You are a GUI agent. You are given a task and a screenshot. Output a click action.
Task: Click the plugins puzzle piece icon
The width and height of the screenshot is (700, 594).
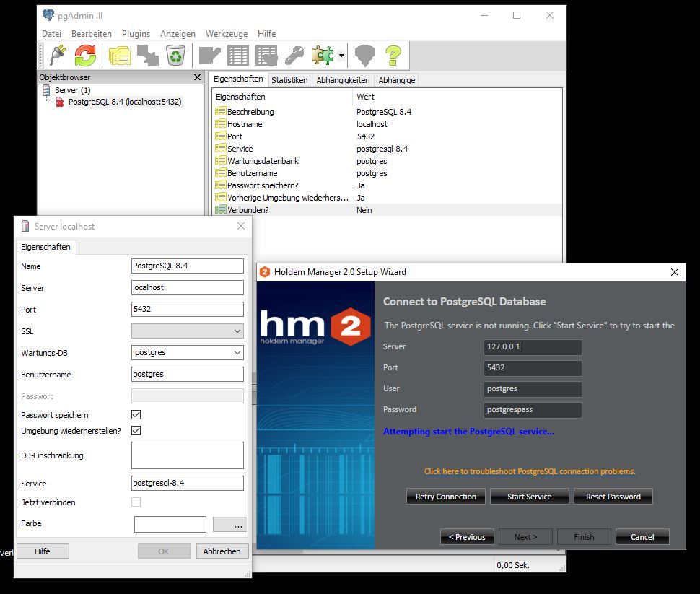(x=323, y=56)
